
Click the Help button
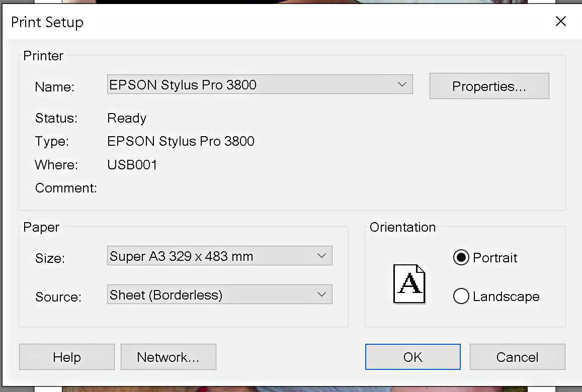67,357
